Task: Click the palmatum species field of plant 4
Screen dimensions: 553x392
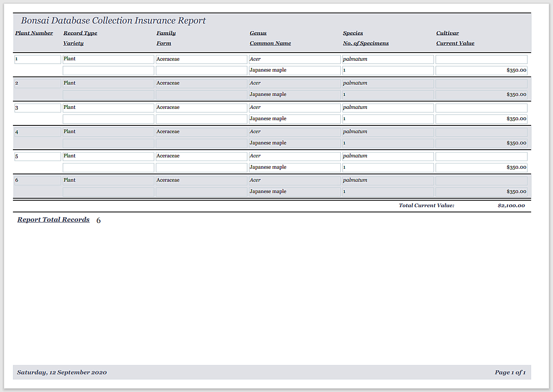Action: (388, 132)
